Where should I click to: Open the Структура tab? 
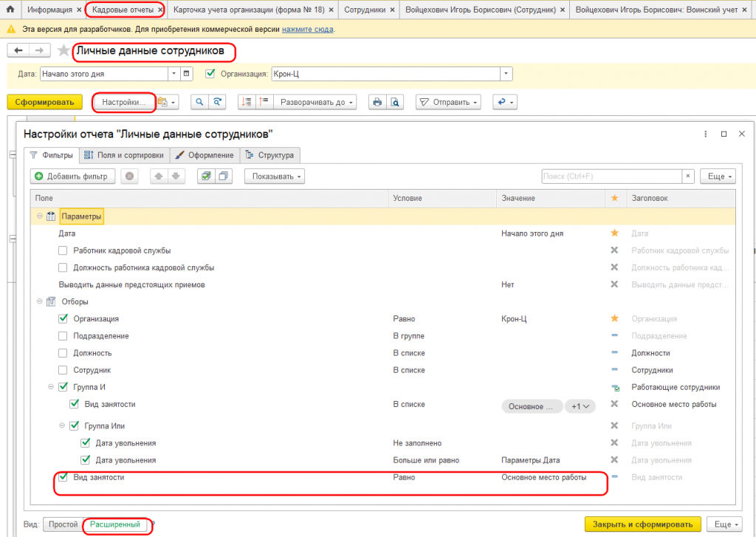click(x=270, y=155)
